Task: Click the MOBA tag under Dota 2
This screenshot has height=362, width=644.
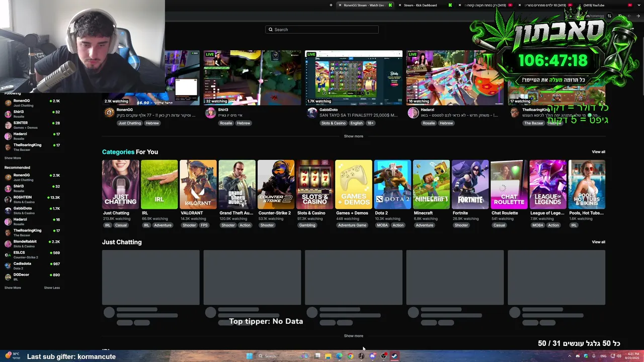Action: pyautogui.click(x=382, y=225)
